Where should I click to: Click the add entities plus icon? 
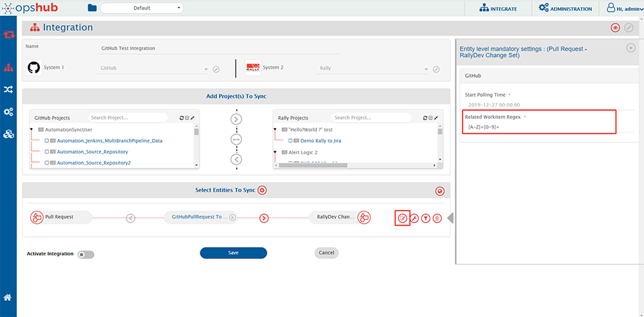[x=262, y=190]
